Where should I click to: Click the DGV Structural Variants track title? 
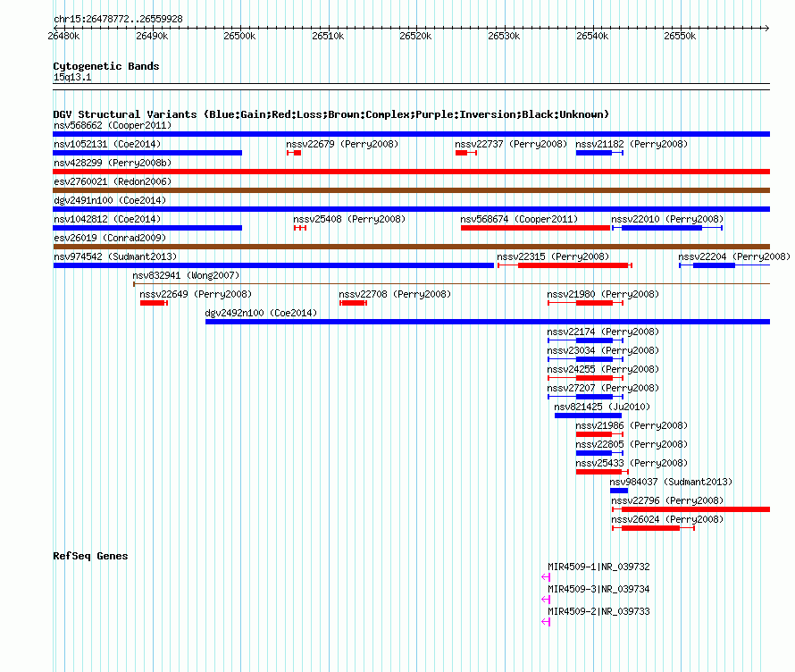[331, 114]
